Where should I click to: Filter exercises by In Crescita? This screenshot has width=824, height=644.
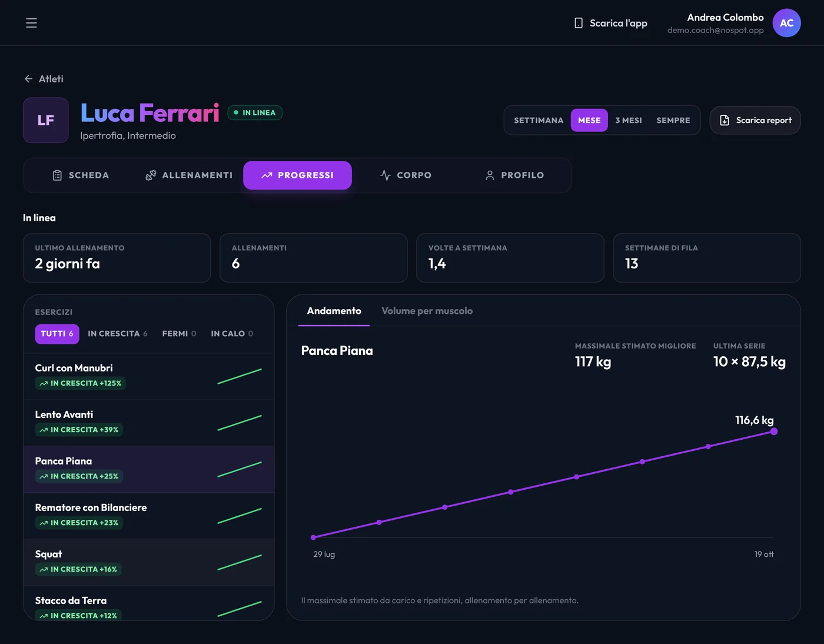click(x=118, y=334)
